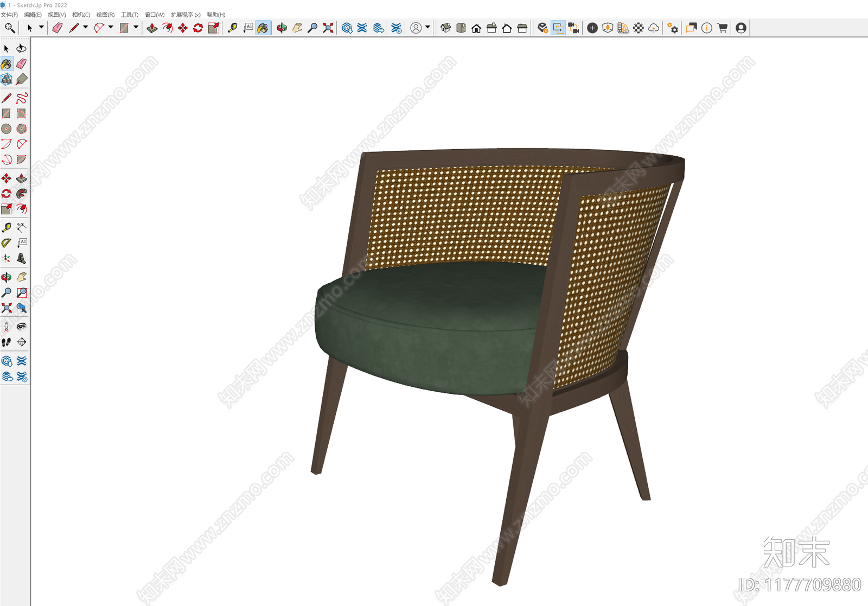This screenshot has height=606, width=868.
Task: Select the Follow Me tool in left panel
Action: [x=21, y=194]
